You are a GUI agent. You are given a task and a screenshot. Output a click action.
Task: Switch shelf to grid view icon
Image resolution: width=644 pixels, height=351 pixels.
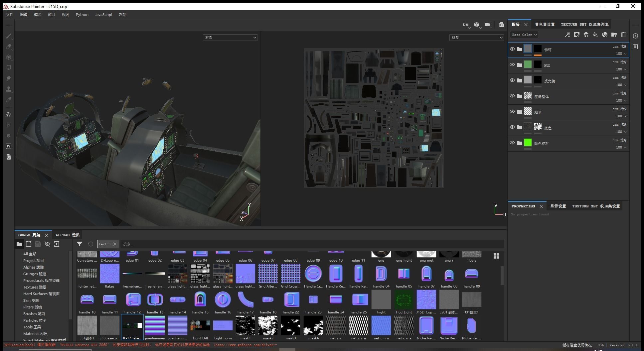pyautogui.click(x=496, y=256)
